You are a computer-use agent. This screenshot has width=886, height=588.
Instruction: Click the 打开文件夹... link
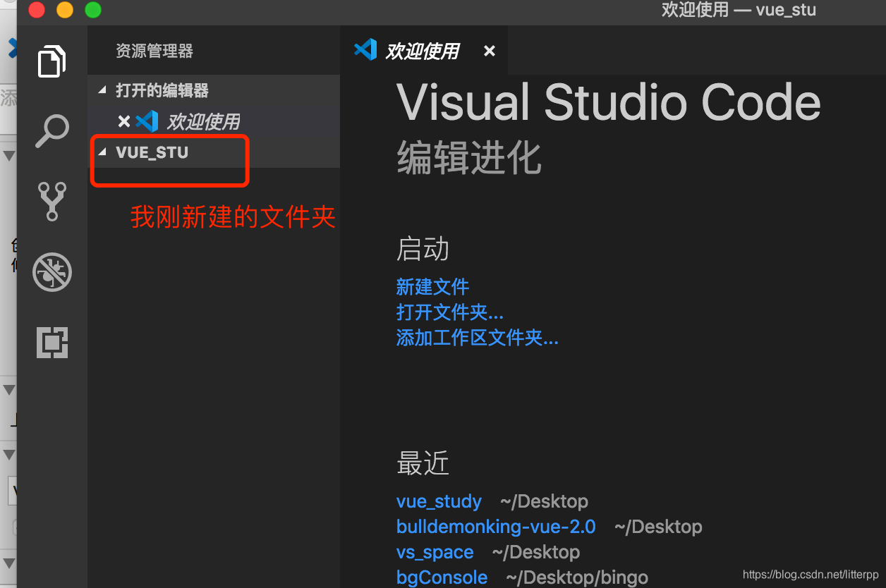point(450,312)
